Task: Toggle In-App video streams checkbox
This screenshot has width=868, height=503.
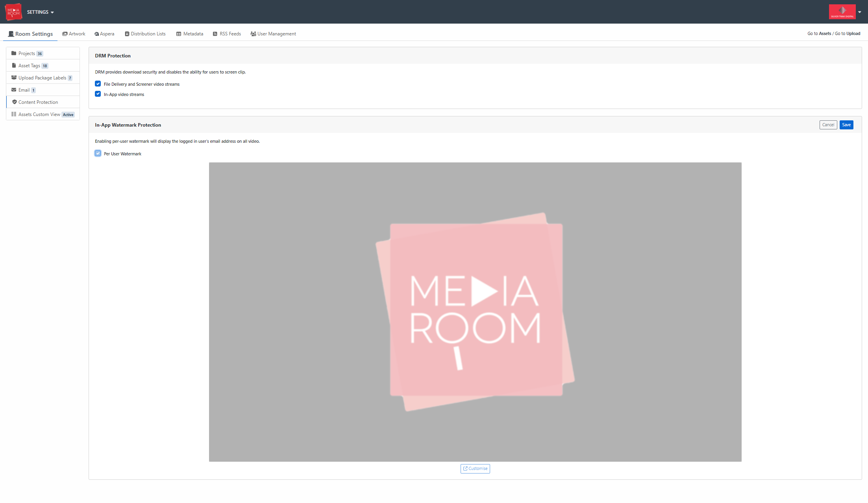Action: (98, 94)
